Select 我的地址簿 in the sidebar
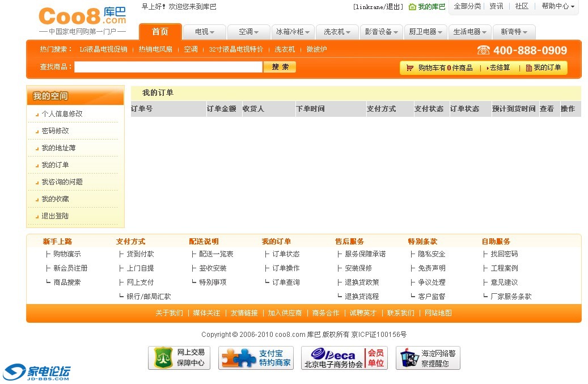The width and height of the screenshot is (588, 384). [58, 148]
